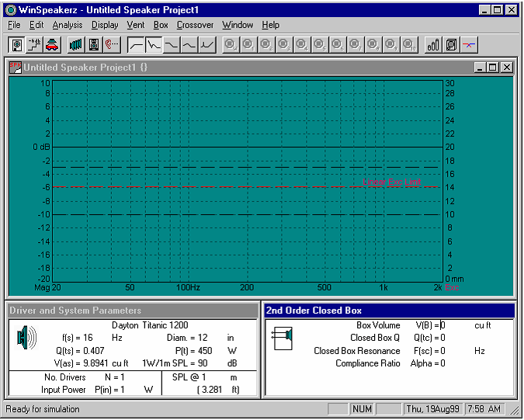Click the red car toolbar icon
The width and height of the screenshot is (524, 420).
(x=52, y=44)
